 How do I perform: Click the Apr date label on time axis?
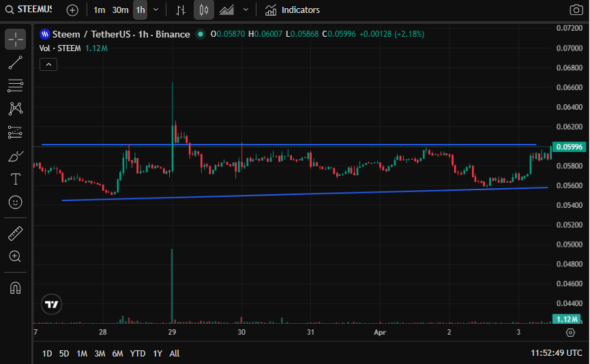click(380, 333)
